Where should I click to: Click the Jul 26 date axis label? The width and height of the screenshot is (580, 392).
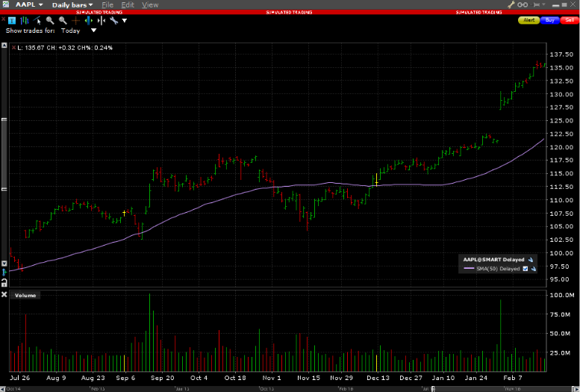point(19,378)
